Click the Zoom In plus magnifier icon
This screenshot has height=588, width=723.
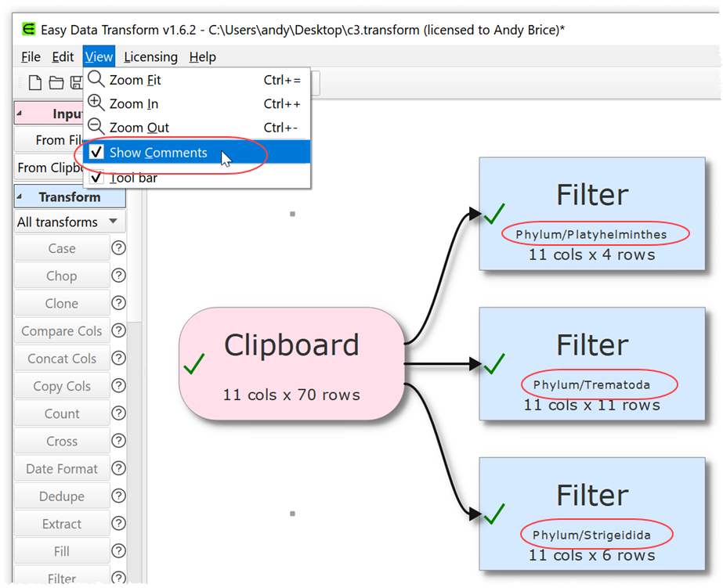pos(96,103)
